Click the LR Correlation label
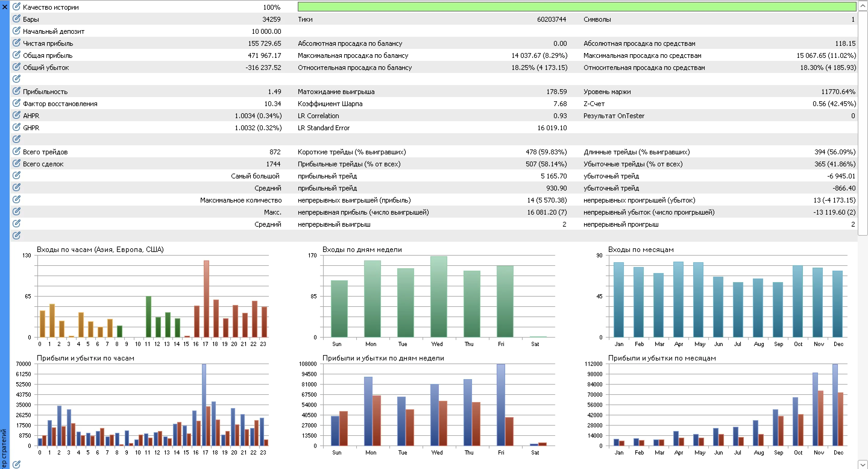Image resolution: width=868 pixels, height=469 pixels. (x=319, y=116)
